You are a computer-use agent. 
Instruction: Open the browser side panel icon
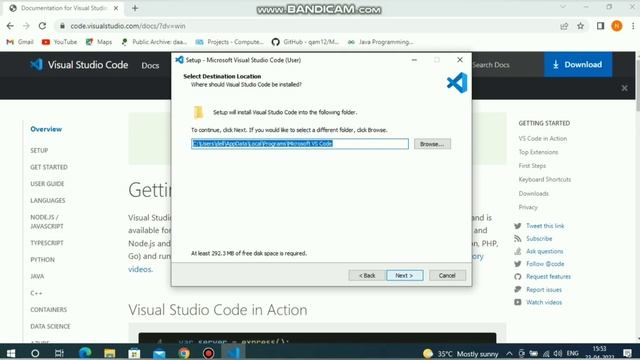[600, 26]
